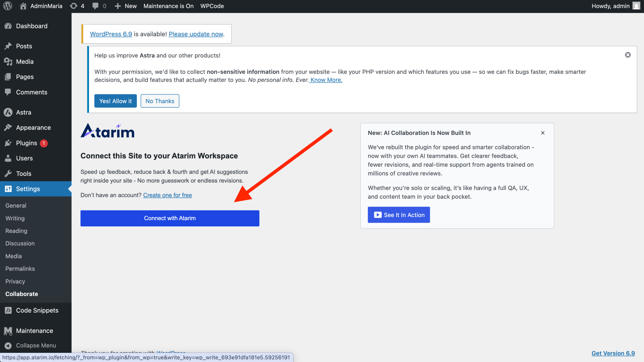Close the AI Collaboration announcement card
The height and width of the screenshot is (362, 644).
click(x=543, y=133)
